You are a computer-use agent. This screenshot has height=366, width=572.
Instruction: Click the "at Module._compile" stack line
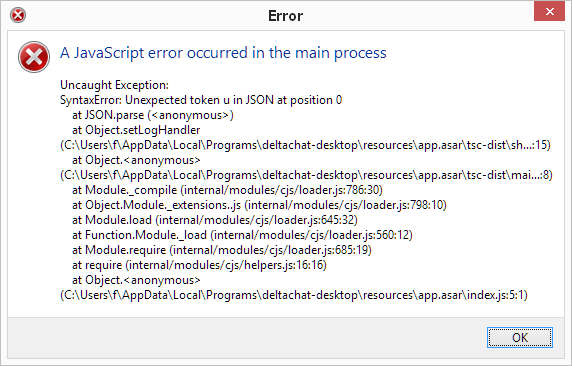tap(227, 190)
